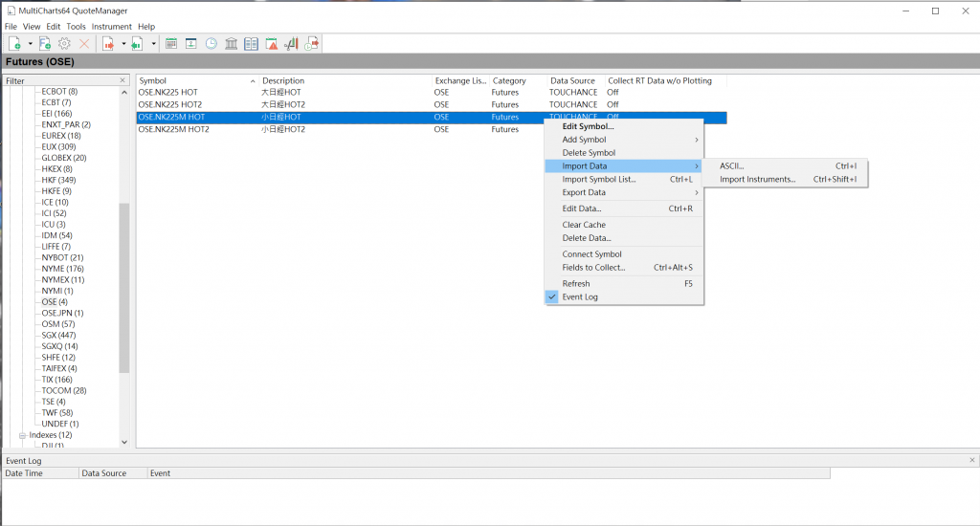Choose Import Instruments... from submenu
This screenshot has height=526, width=980.
785,179
